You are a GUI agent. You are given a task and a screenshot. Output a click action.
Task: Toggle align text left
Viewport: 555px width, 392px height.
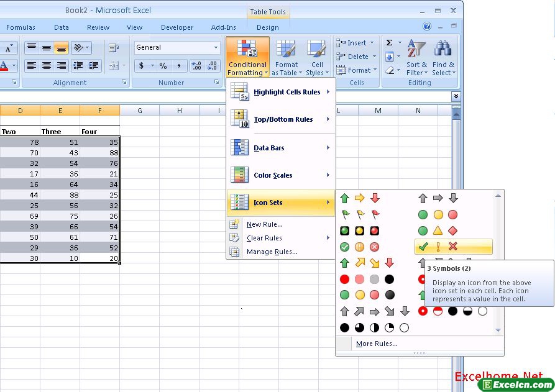tap(32, 66)
